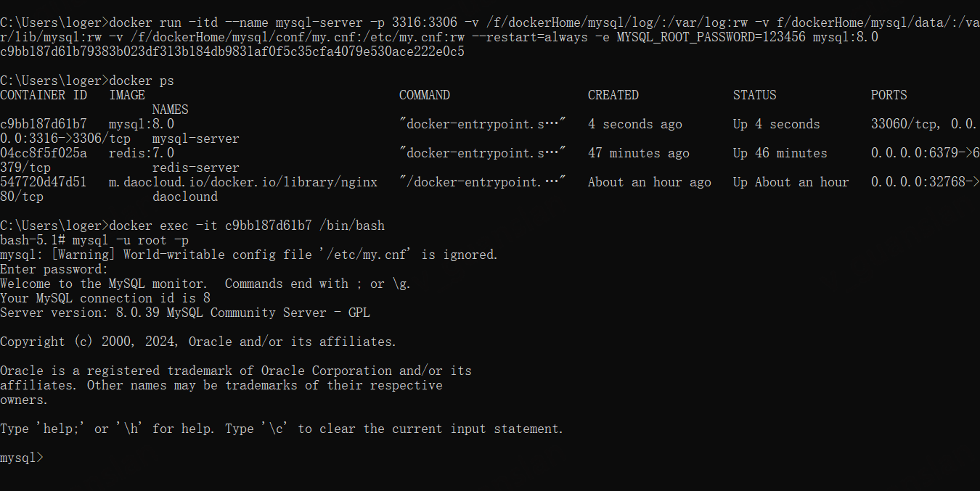Click the Server version 8.0.39 line
This screenshot has width=980, height=491.
tap(185, 313)
